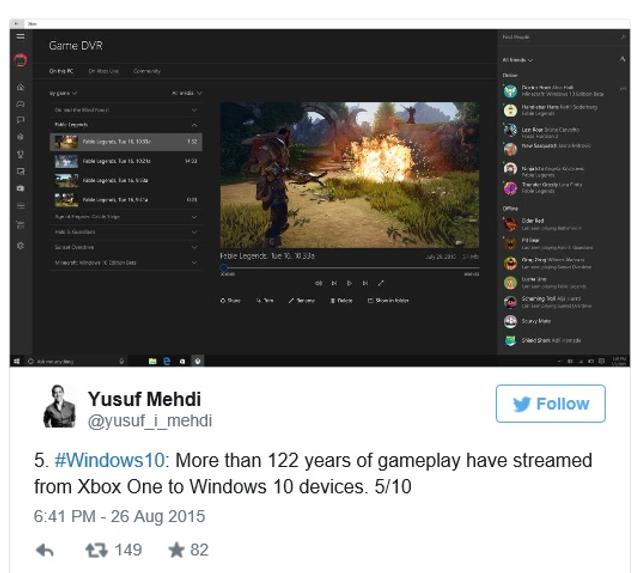The height and width of the screenshot is (573, 640).
Task: Open the By game sort dropdown
Action: coord(63,93)
